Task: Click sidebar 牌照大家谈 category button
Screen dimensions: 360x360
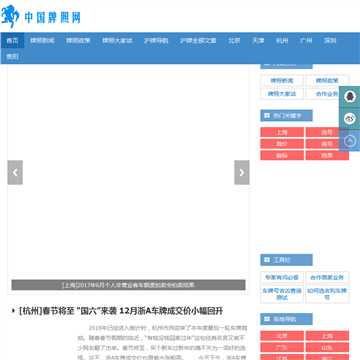Action: [282, 94]
